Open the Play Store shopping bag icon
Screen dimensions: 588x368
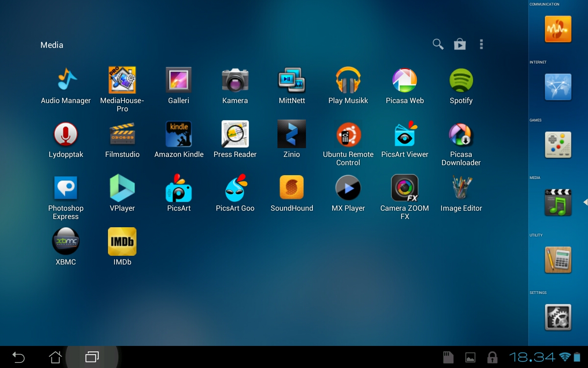(x=460, y=44)
